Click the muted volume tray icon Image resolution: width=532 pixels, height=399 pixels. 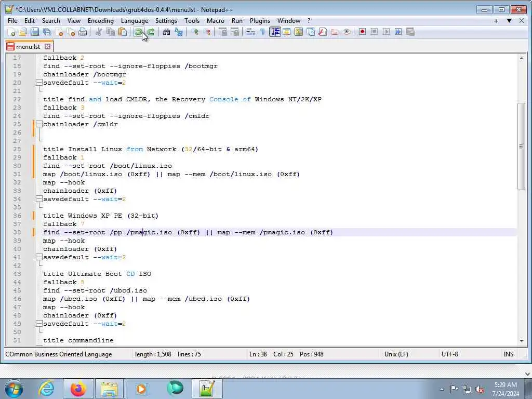(x=480, y=389)
